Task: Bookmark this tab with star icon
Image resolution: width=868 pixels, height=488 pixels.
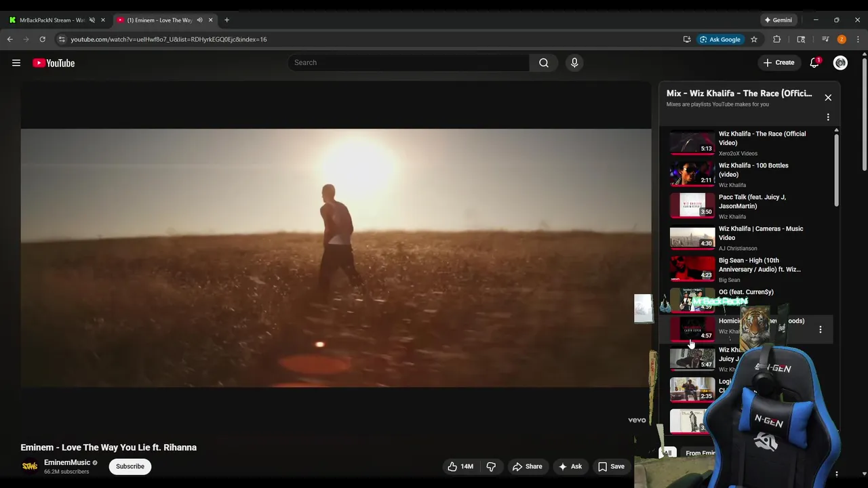Action: point(753,39)
